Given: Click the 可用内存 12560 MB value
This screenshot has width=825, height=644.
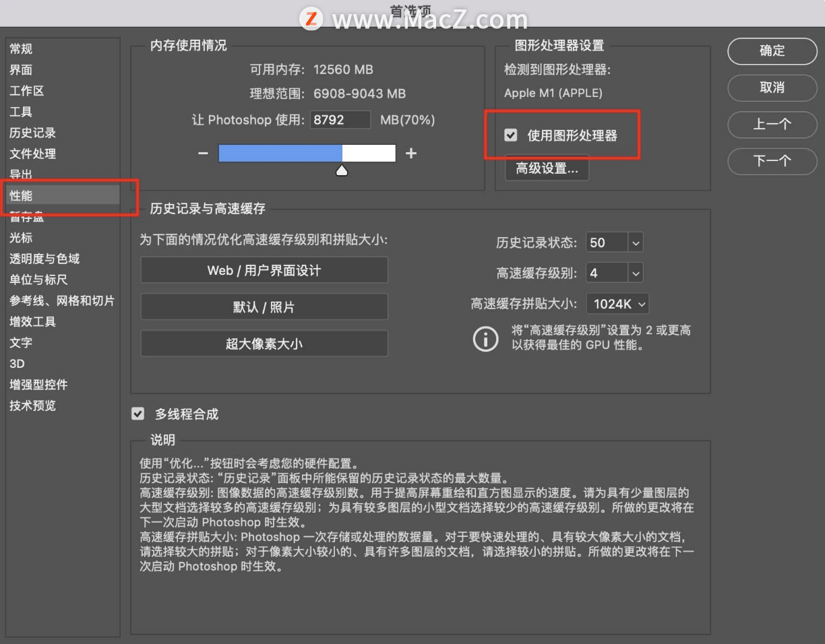Looking at the screenshot, I should [x=343, y=69].
